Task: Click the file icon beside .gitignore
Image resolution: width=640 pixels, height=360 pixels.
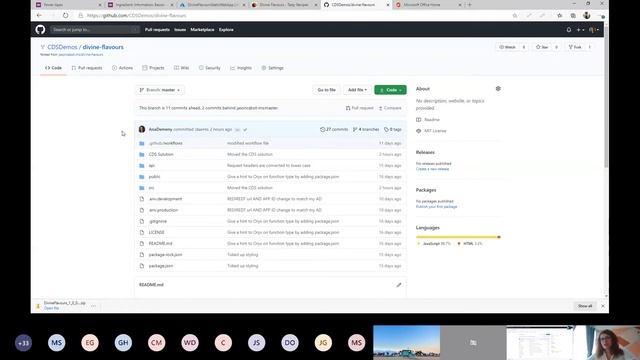Action: (142, 221)
